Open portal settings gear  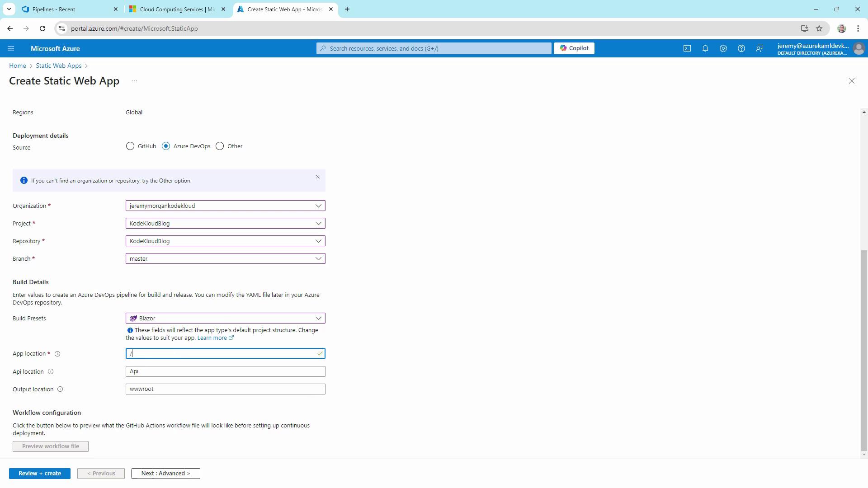[723, 48]
